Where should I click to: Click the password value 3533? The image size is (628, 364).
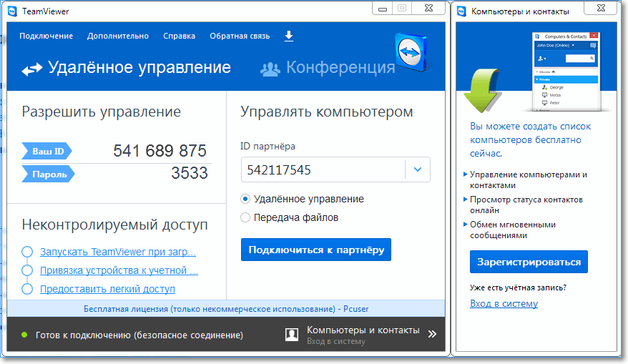pos(190,173)
